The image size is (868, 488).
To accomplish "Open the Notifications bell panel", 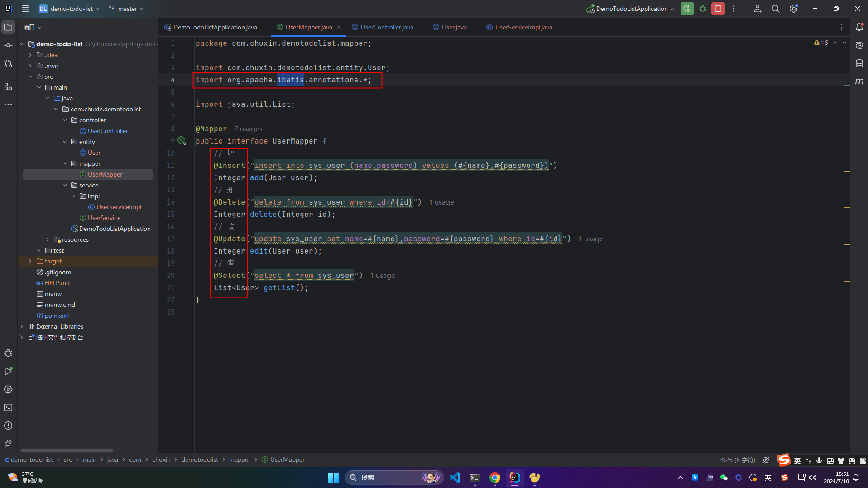I will [859, 27].
